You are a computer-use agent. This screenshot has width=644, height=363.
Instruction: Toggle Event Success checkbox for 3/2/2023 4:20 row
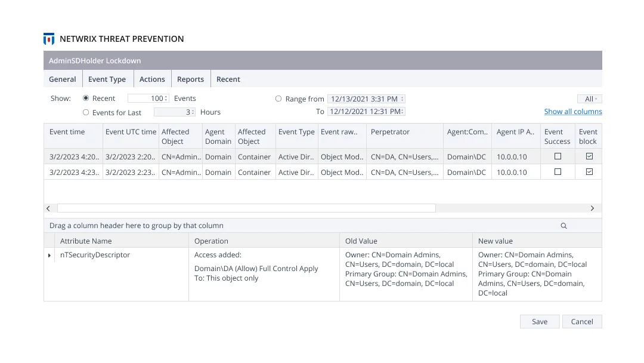(x=558, y=156)
